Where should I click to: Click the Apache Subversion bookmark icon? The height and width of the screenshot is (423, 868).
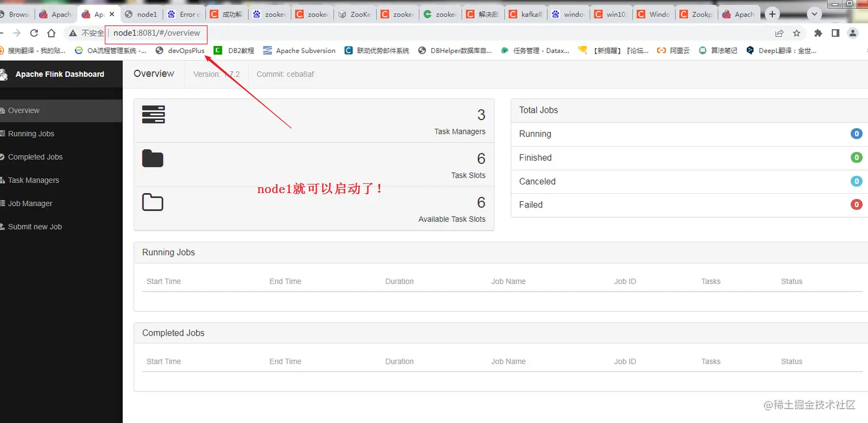pyautogui.click(x=268, y=51)
